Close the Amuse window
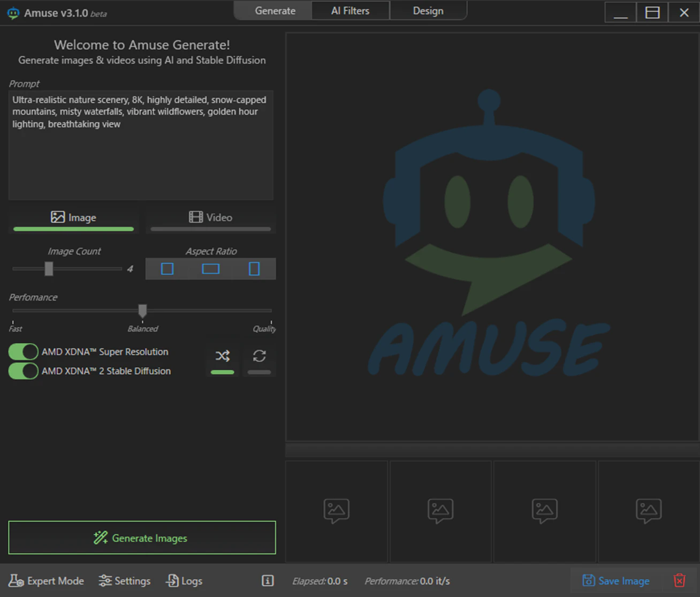Image resolution: width=700 pixels, height=597 pixels. coord(684,12)
